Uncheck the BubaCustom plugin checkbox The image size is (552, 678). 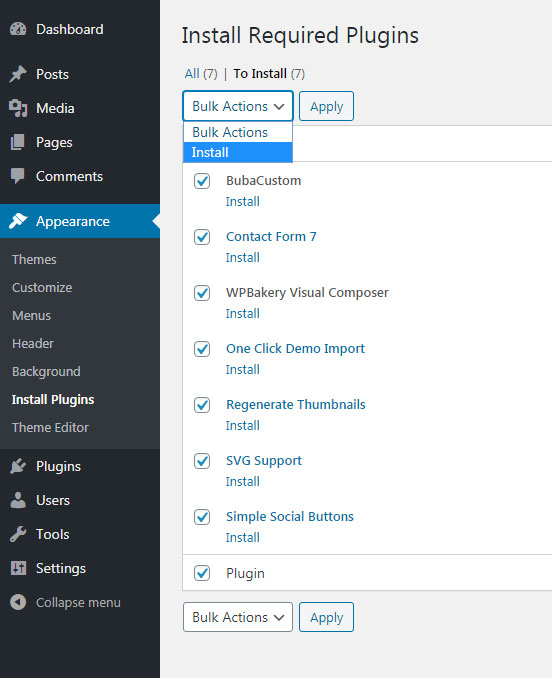(x=202, y=181)
